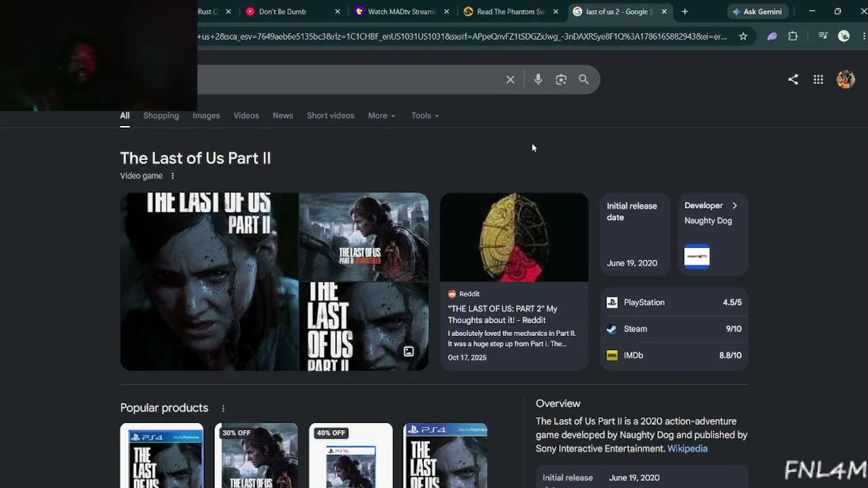Open the large Part II cover image
The width and height of the screenshot is (868, 488).
coord(209,281)
